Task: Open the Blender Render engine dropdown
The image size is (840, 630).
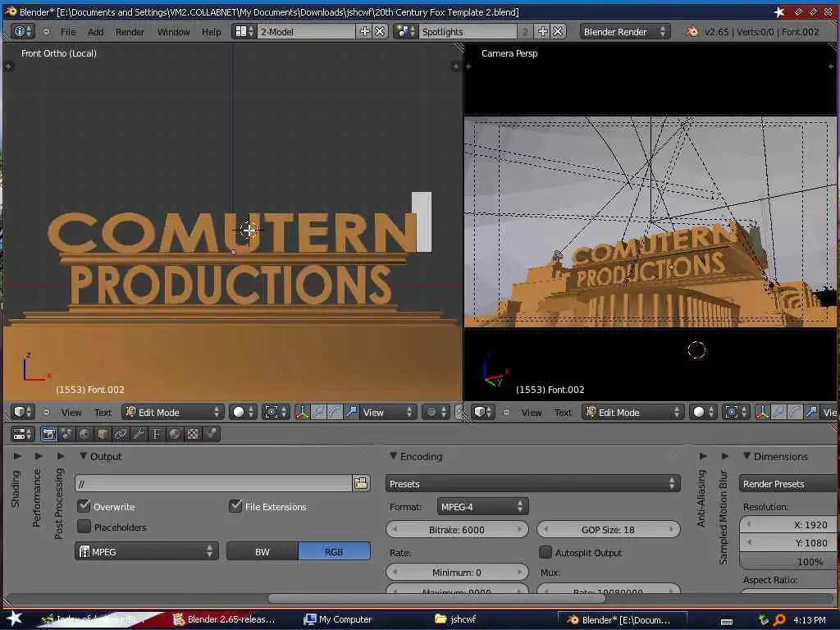Action: (x=624, y=32)
